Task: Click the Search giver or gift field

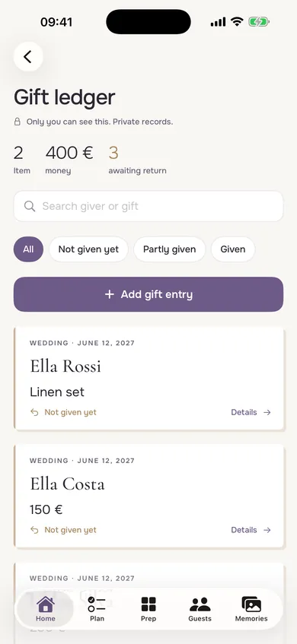Action: (148, 206)
